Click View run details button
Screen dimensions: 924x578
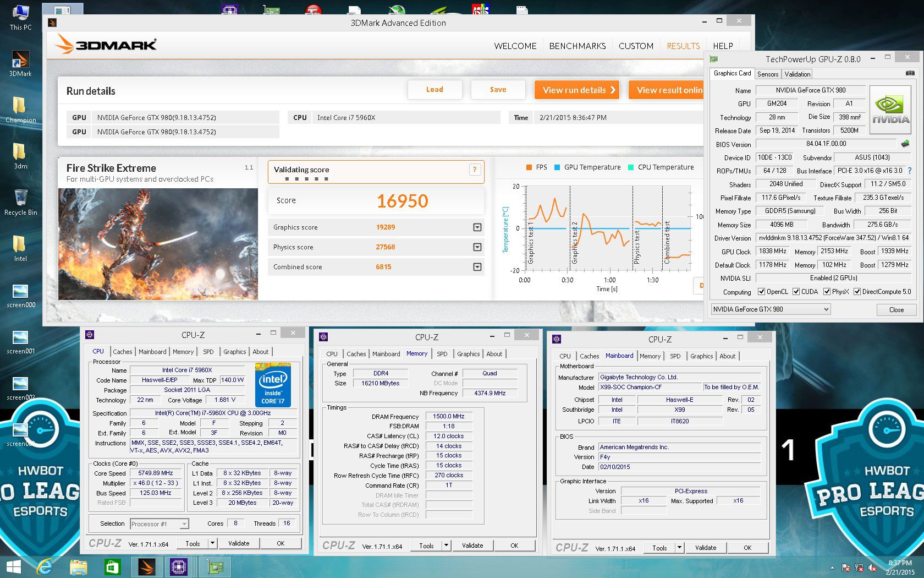click(577, 90)
